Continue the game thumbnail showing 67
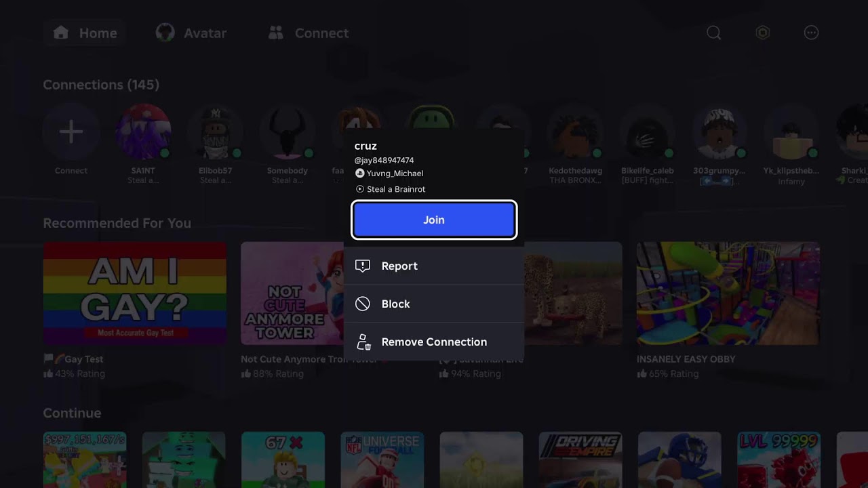The height and width of the screenshot is (488, 868). point(282,460)
